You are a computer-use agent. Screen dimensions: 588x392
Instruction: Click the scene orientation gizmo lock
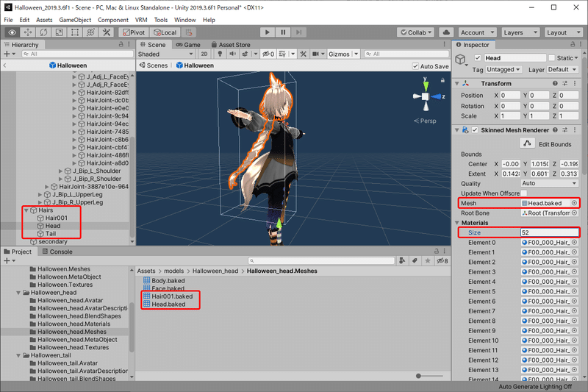pyautogui.click(x=442, y=80)
